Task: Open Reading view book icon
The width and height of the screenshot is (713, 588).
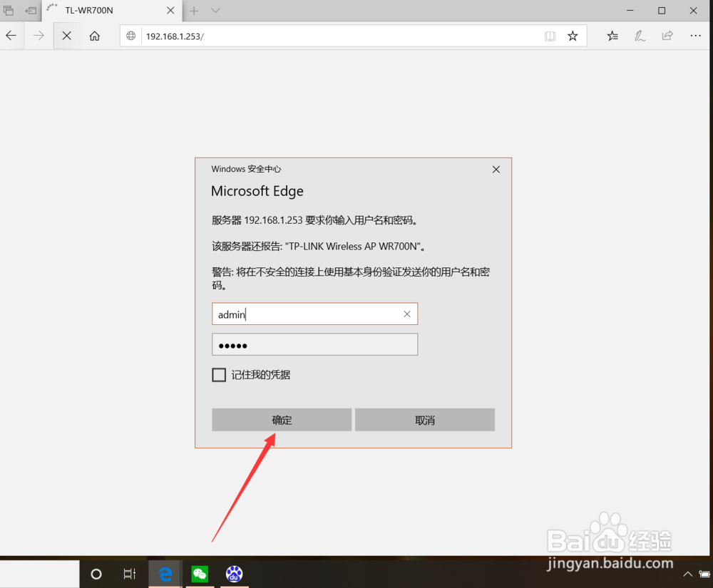Action: pyautogui.click(x=550, y=36)
